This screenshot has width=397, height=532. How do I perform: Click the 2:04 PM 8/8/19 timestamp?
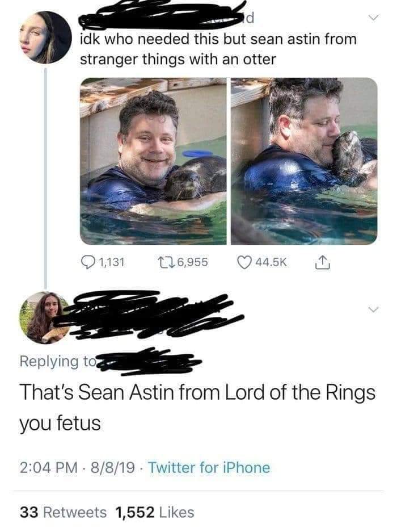[77, 467]
